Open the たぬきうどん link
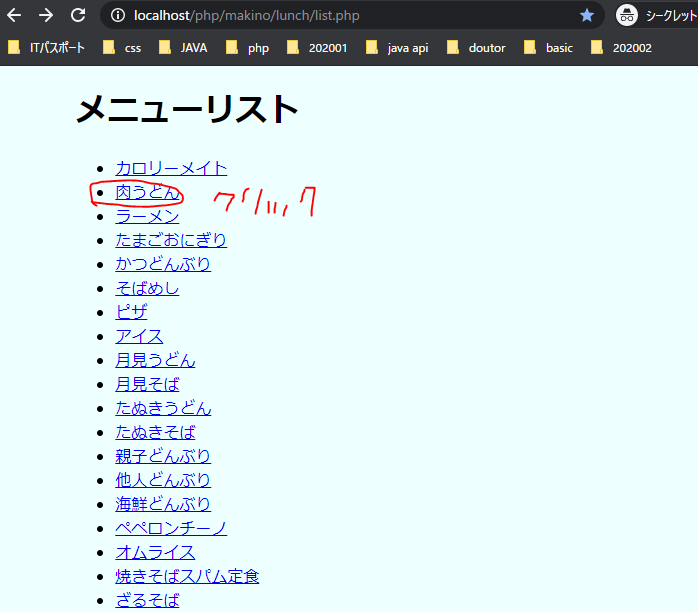 click(x=163, y=409)
